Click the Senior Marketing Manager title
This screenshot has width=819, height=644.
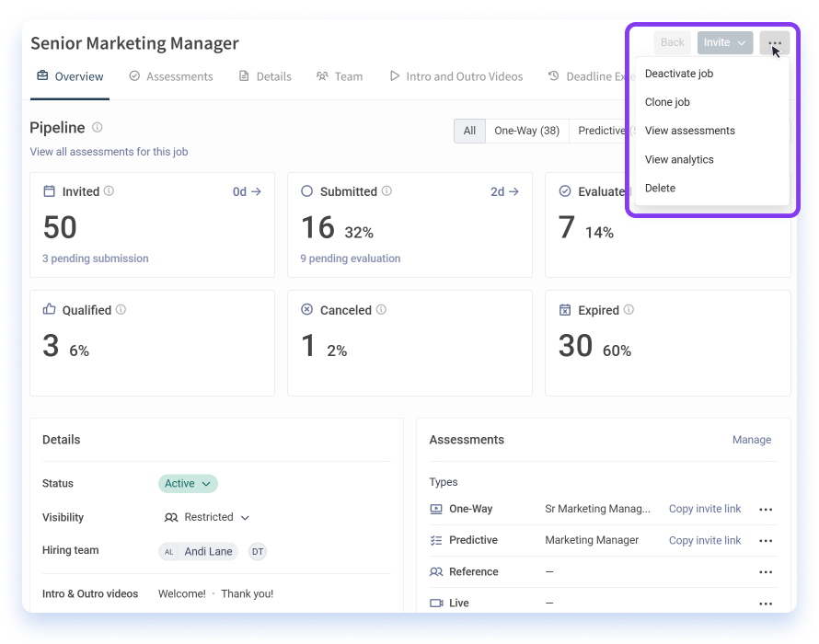(134, 43)
